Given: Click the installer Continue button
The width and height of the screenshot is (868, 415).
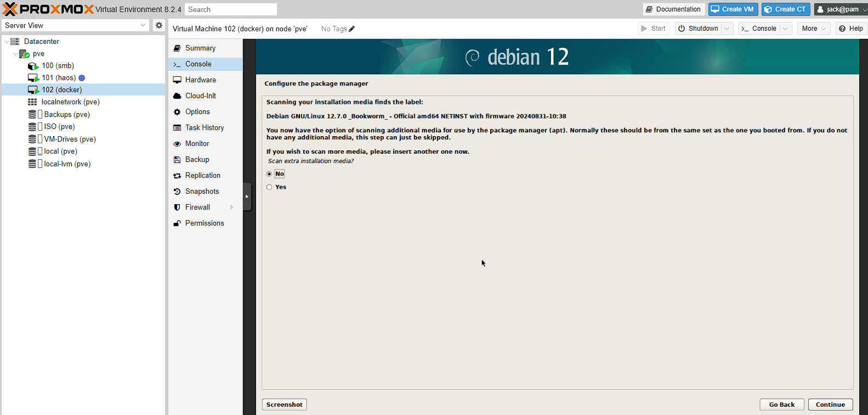Looking at the screenshot, I should 830,405.
